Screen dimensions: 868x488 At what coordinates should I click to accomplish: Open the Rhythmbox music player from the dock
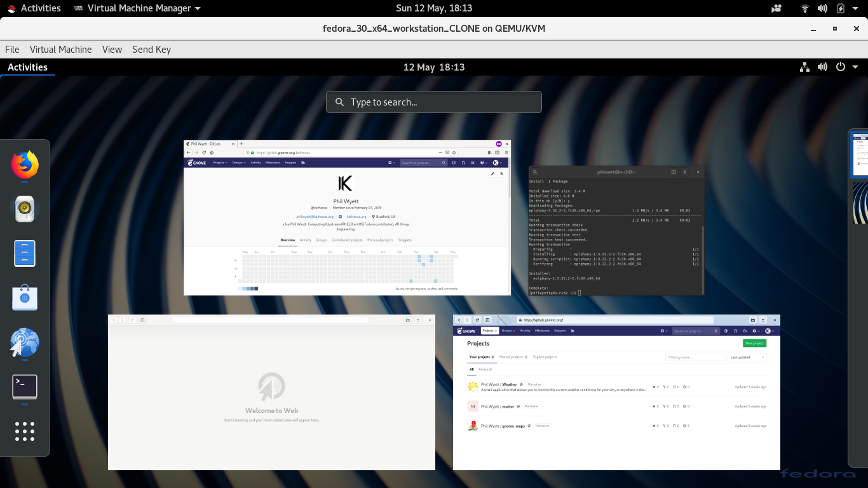pos(24,208)
